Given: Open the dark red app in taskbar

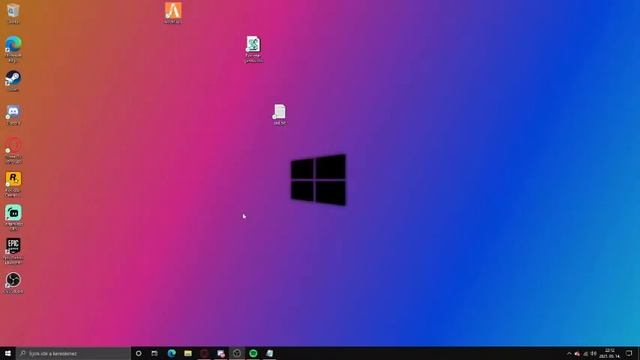Looking at the screenshot, I should [x=204, y=353].
